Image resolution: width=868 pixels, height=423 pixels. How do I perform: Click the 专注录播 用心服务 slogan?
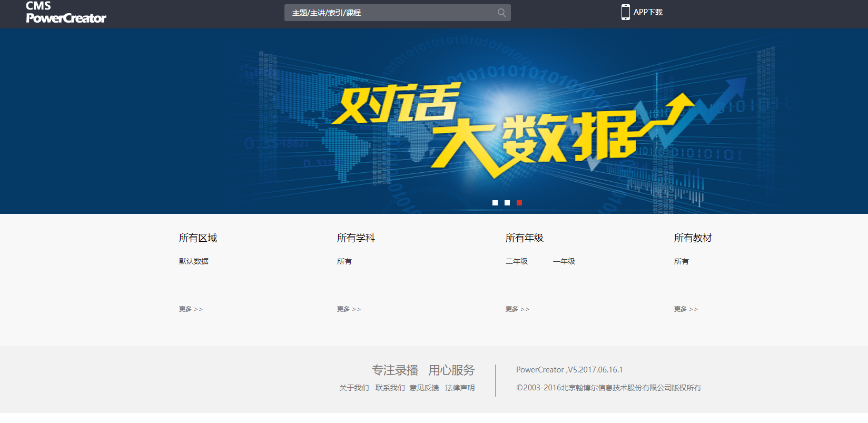click(x=423, y=370)
